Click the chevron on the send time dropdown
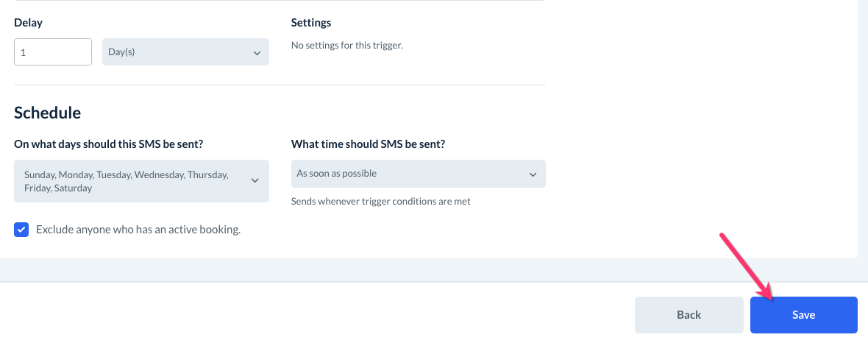 point(533,174)
